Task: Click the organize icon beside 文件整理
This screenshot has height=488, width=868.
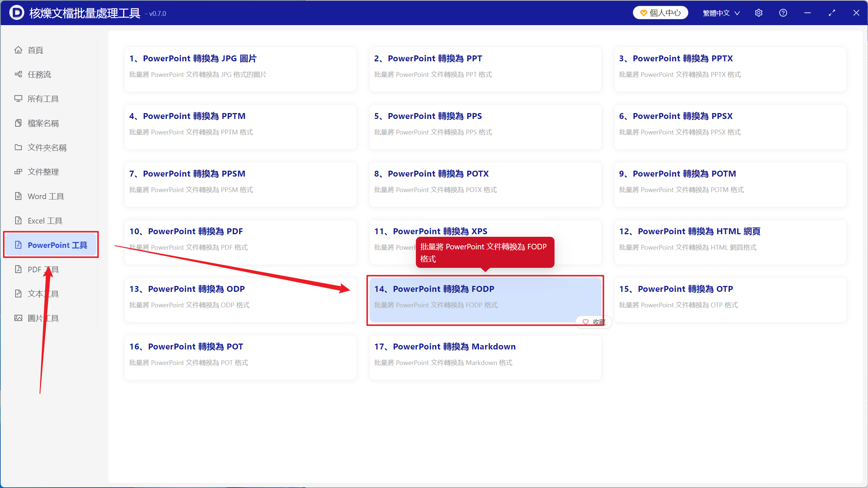Action: pyautogui.click(x=18, y=172)
